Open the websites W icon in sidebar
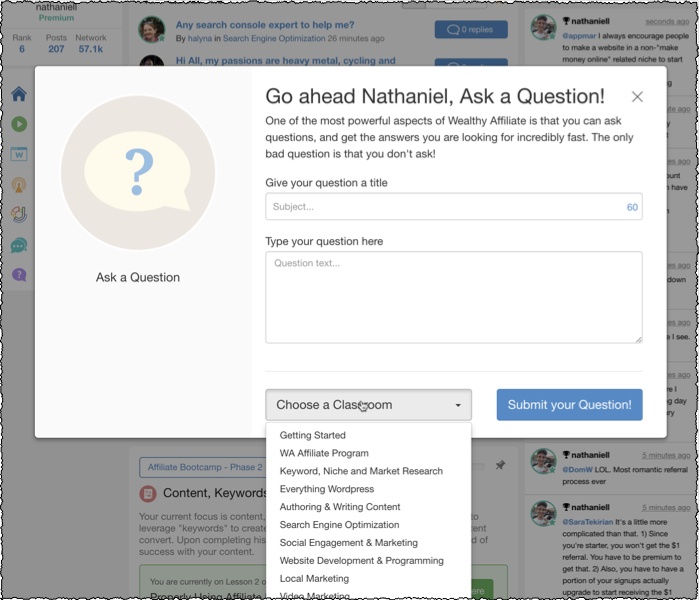Viewport: 699px width, 600px height. coord(19,154)
